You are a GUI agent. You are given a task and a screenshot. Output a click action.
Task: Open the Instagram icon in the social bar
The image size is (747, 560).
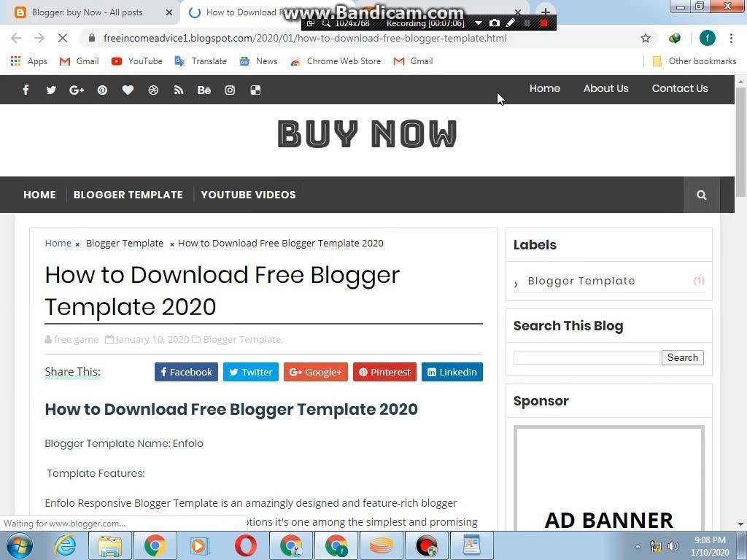click(230, 90)
